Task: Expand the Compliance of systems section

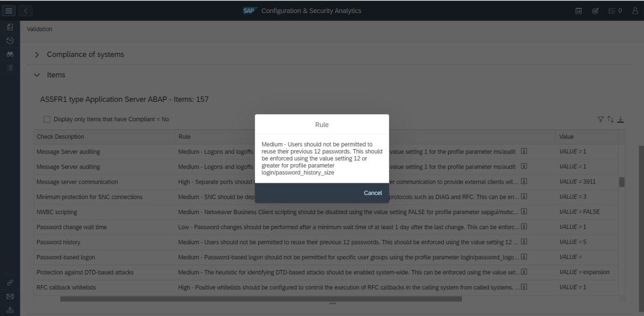Action: coord(36,54)
